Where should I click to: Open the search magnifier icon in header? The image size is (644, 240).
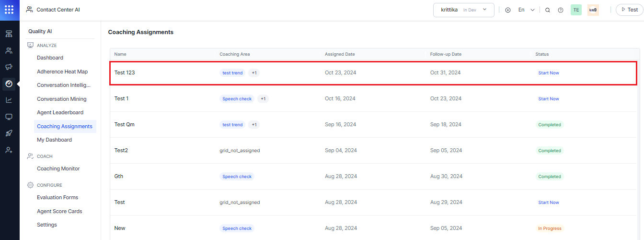(x=548, y=10)
